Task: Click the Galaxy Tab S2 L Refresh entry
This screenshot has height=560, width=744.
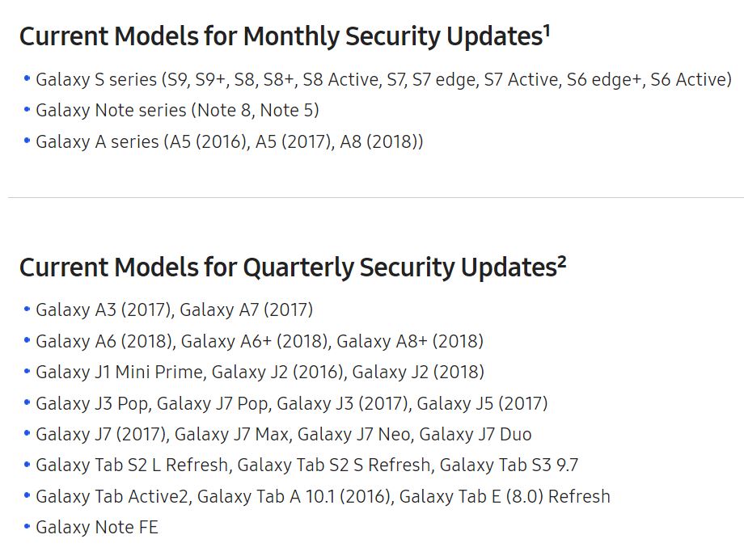Action: pyautogui.click(x=133, y=465)
